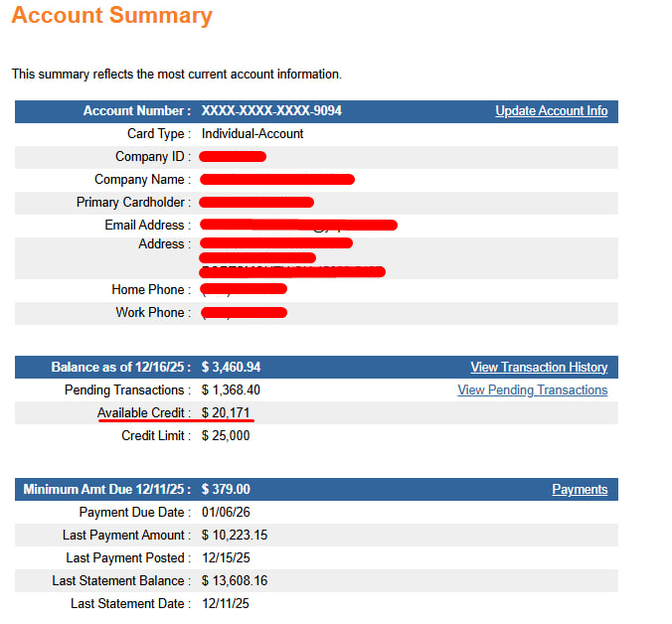Click the Individual-Account card type value
Screen dimensions: 672x624
(252, 134)
